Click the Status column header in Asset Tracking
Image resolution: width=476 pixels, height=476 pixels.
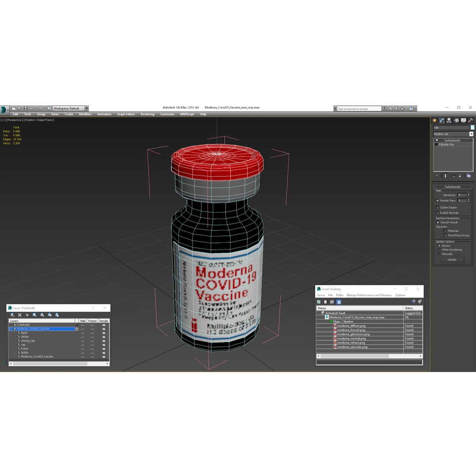pyautogui.click(x=413, y=308)
